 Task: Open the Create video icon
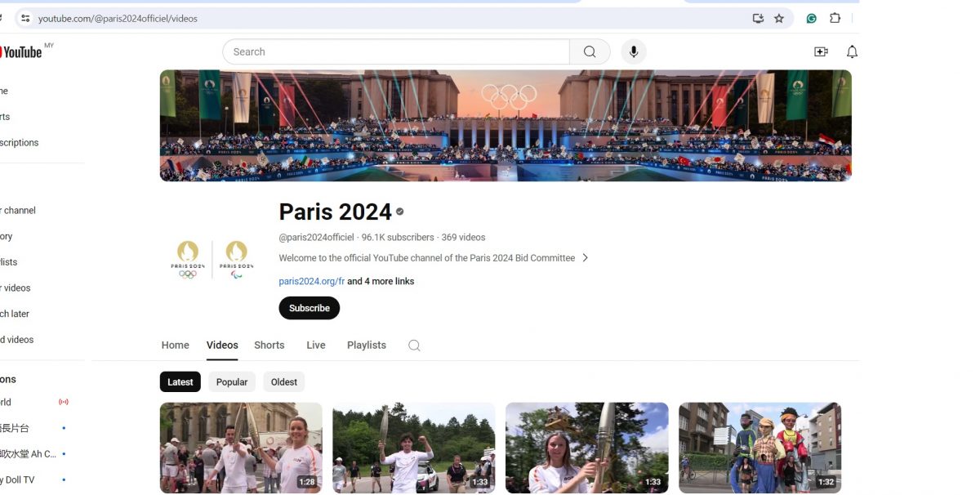pos(821,51)
